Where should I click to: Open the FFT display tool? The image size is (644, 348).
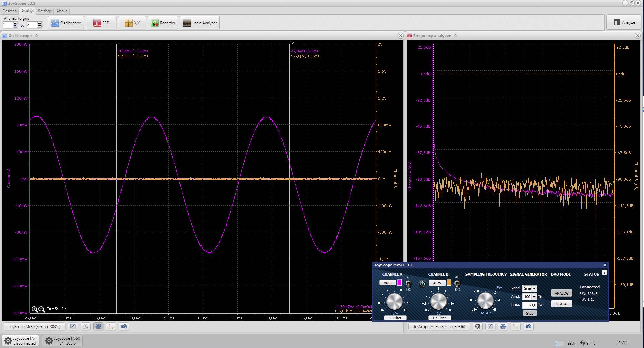point(101,23)
